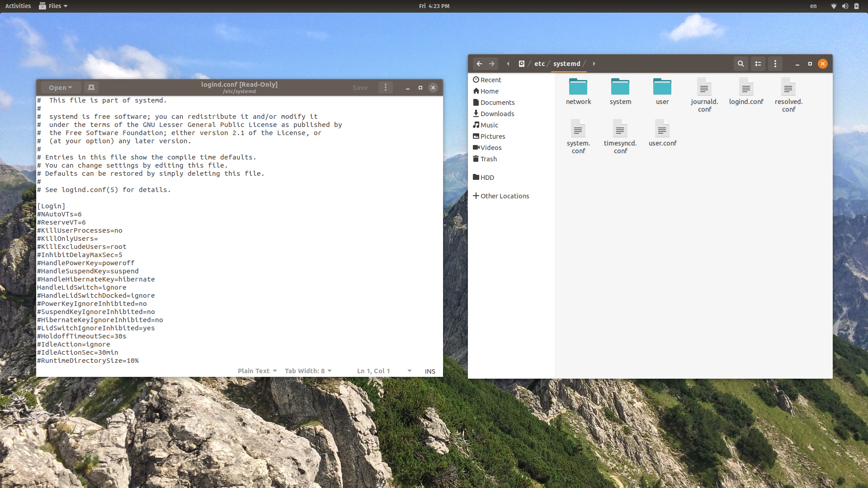Open the en keyboard layout menu

point(813,6)
